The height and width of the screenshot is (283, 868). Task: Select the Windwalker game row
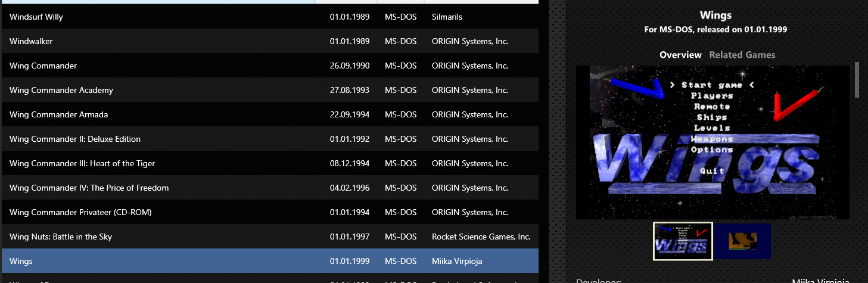pyautogui.click(x=270, y=41)
